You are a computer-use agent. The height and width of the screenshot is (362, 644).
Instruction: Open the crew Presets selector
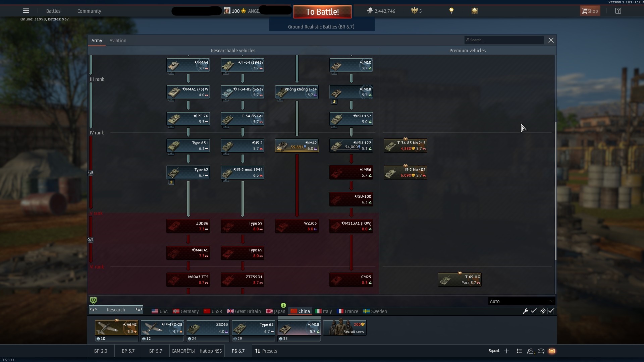click(266, 351)
